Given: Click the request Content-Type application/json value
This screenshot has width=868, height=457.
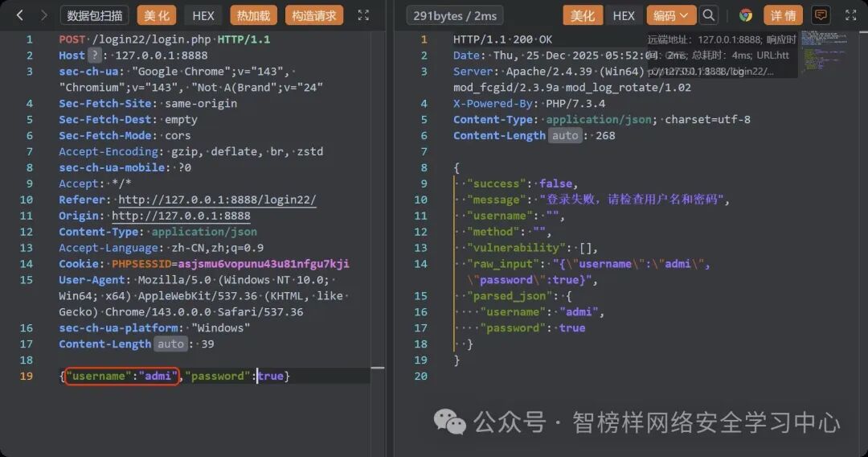Looking at the screenshot, I should coord(204,232).
